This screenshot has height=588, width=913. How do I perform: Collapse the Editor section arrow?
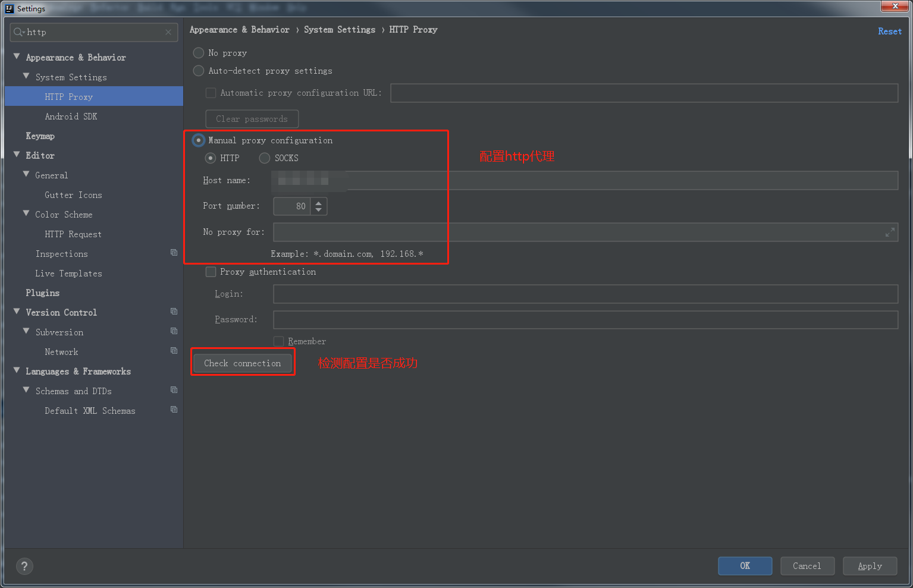point(17,155)
